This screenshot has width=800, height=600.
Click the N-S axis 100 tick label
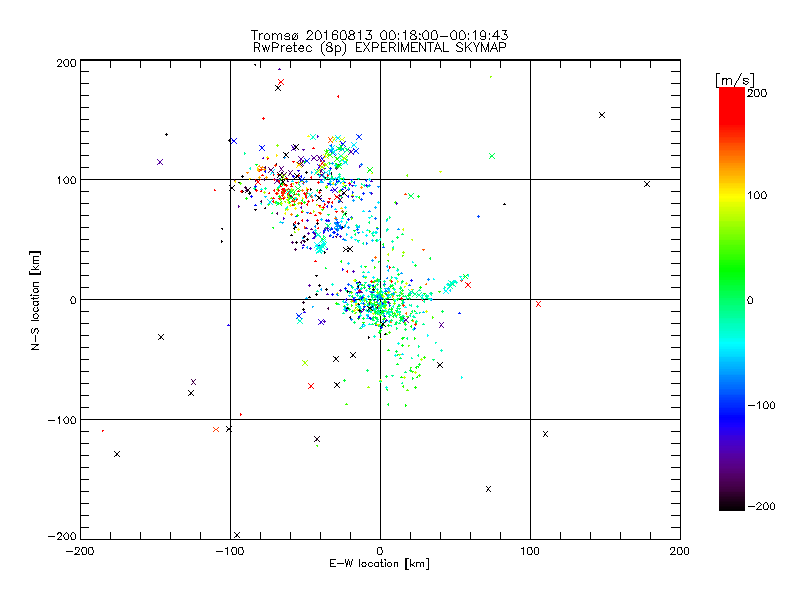coord(66,180)
